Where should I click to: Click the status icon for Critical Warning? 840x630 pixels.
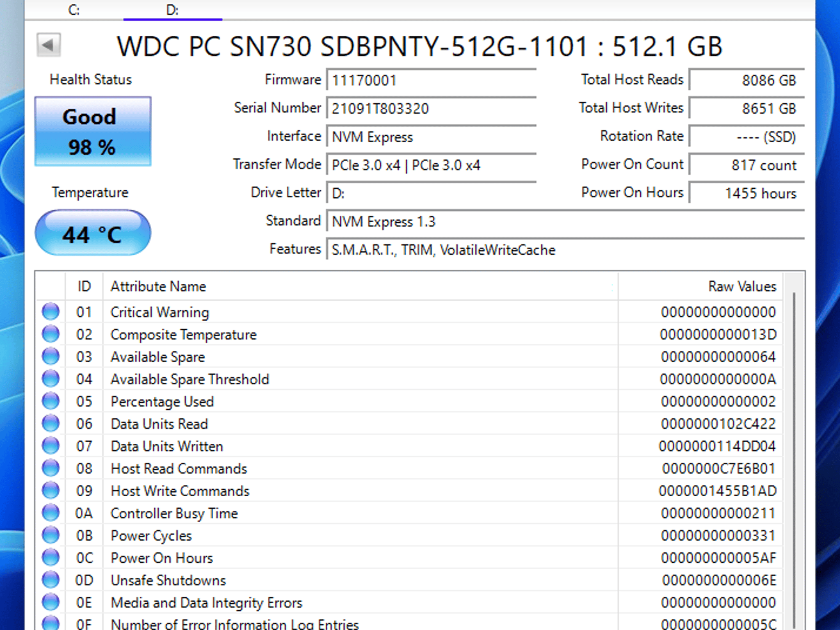point(51,312)
